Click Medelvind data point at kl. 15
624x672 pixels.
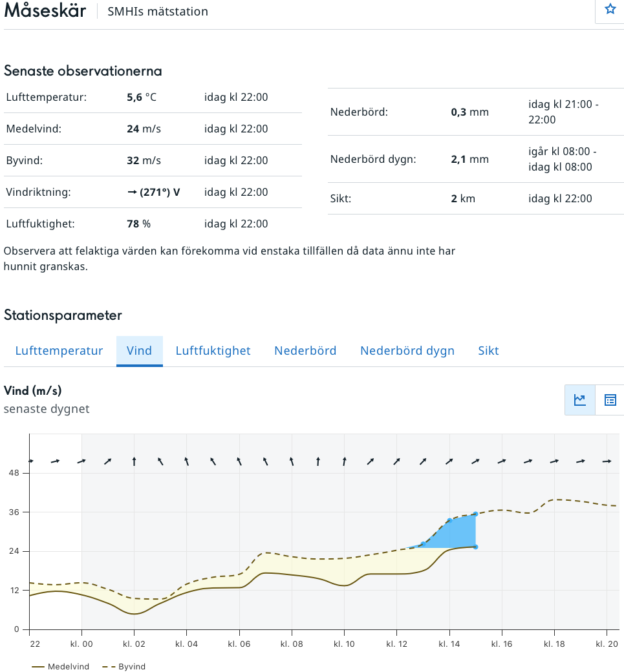[475, 547]
